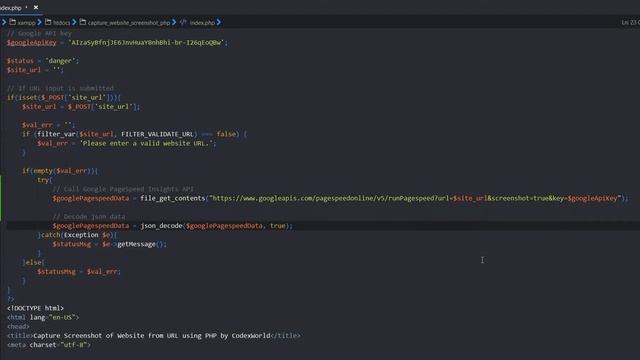Expand the chevron after index.php breadcrumb

click(219, 22)
